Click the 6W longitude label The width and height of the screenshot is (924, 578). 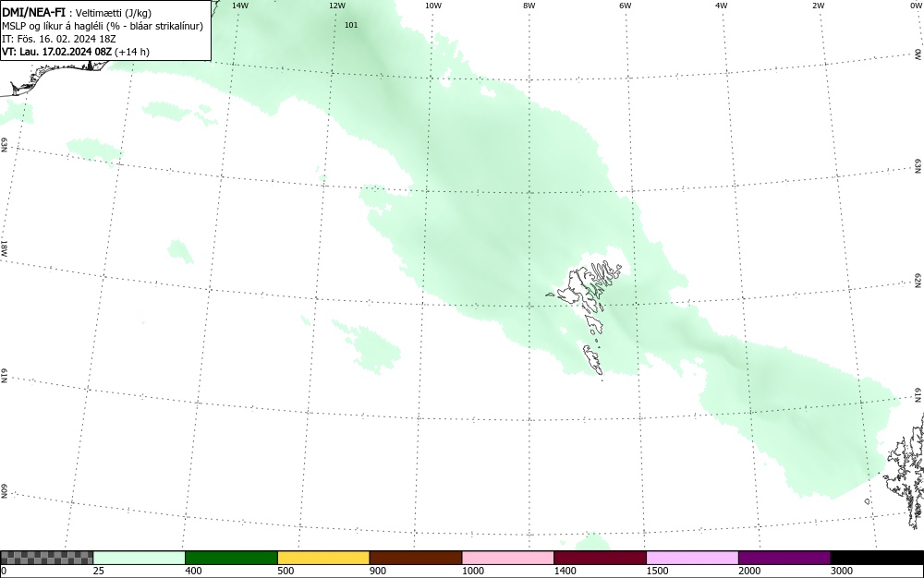coord(626,6)
